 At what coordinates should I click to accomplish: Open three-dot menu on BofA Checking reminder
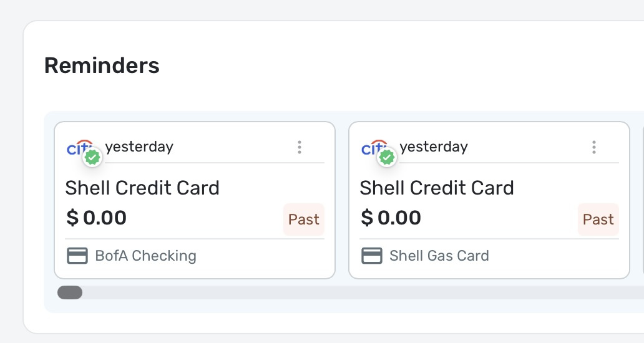(300, 147)
